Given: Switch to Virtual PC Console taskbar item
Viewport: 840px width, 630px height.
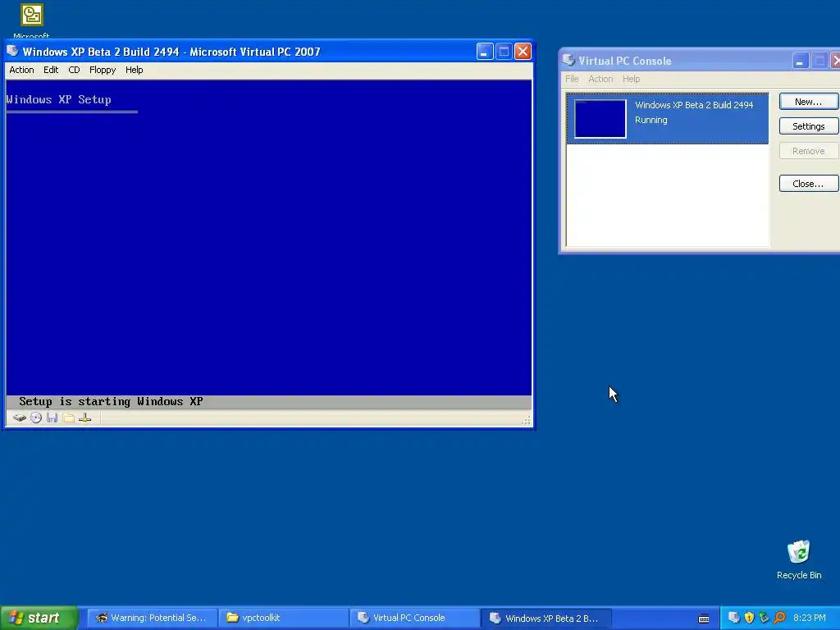Looking at the screenshot, I should (x=415, y=618).
